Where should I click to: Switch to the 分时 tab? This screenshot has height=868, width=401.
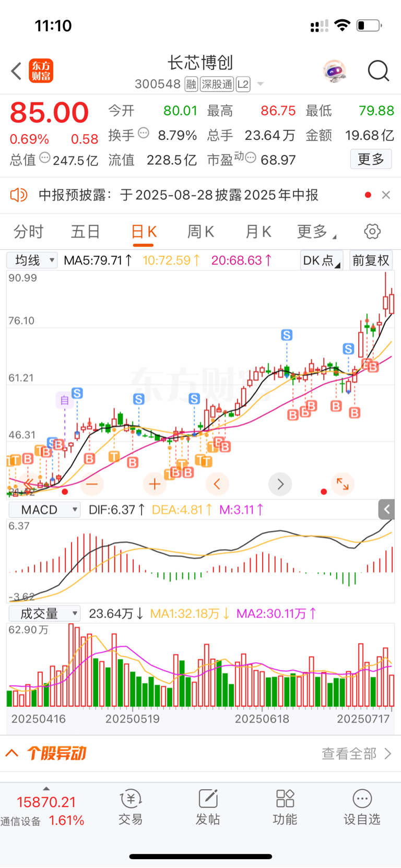tap(28, 231)
